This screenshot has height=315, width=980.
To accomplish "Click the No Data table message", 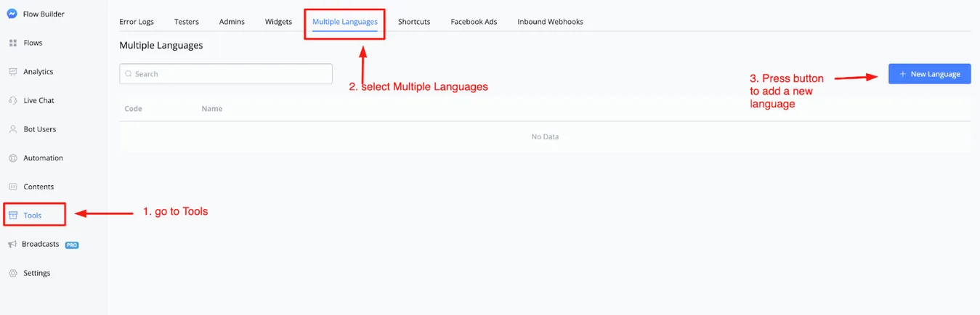I will click(x=545, y=136).
